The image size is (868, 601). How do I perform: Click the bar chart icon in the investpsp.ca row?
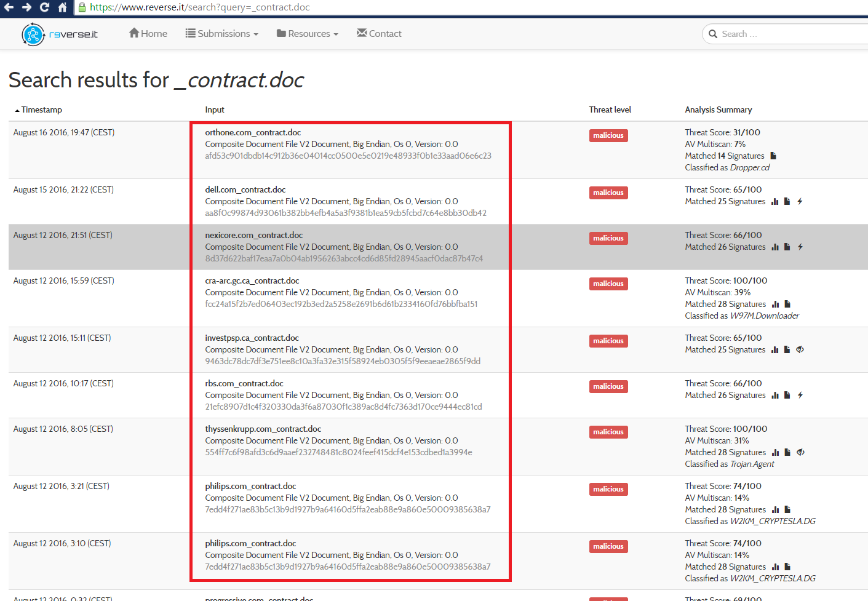(x=775, y=349)
